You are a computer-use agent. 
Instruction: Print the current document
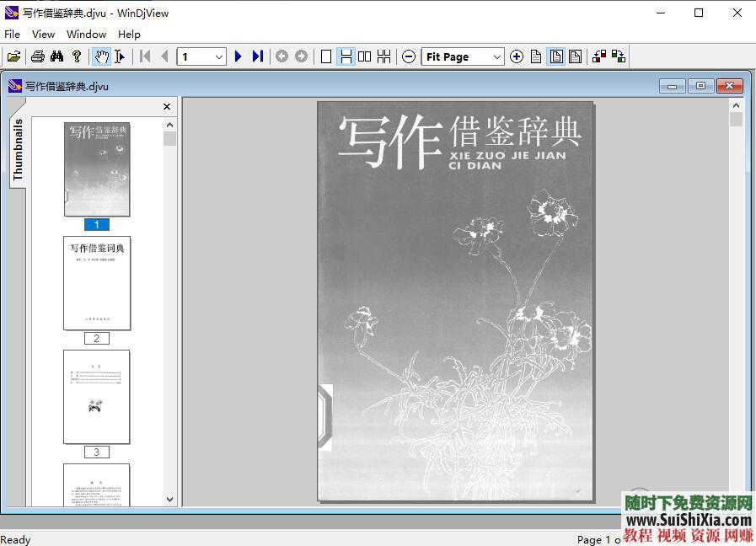[37, 56]
